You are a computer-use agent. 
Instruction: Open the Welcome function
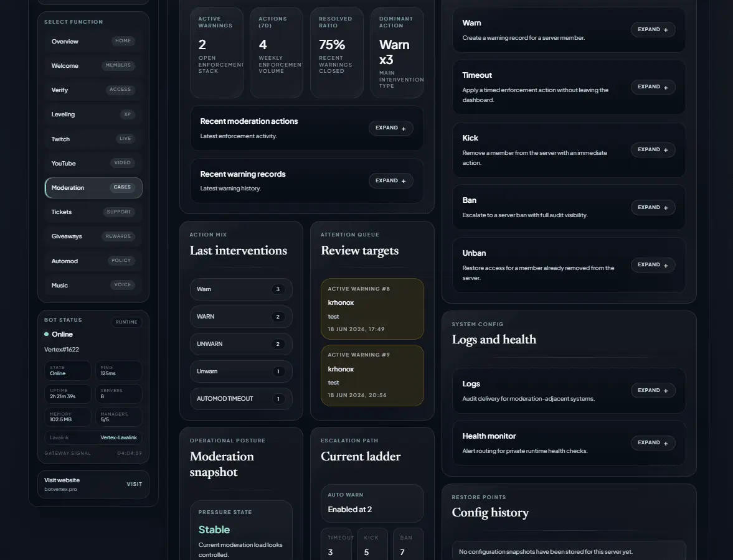(93, 65)
